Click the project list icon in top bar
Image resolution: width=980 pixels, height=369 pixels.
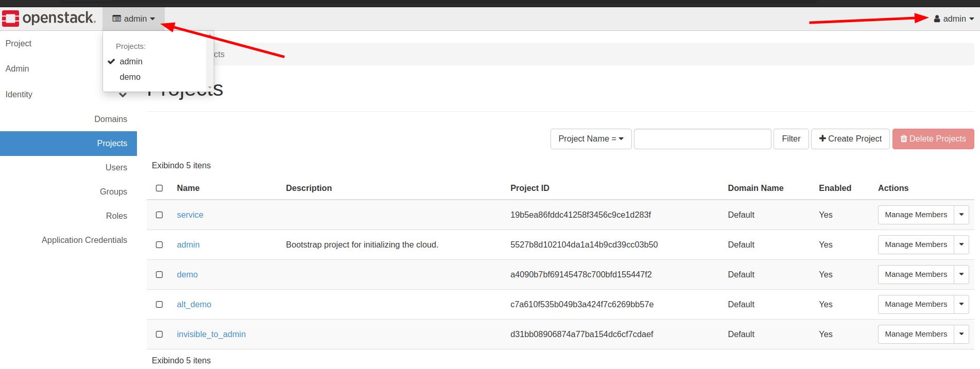coord(117,19)
